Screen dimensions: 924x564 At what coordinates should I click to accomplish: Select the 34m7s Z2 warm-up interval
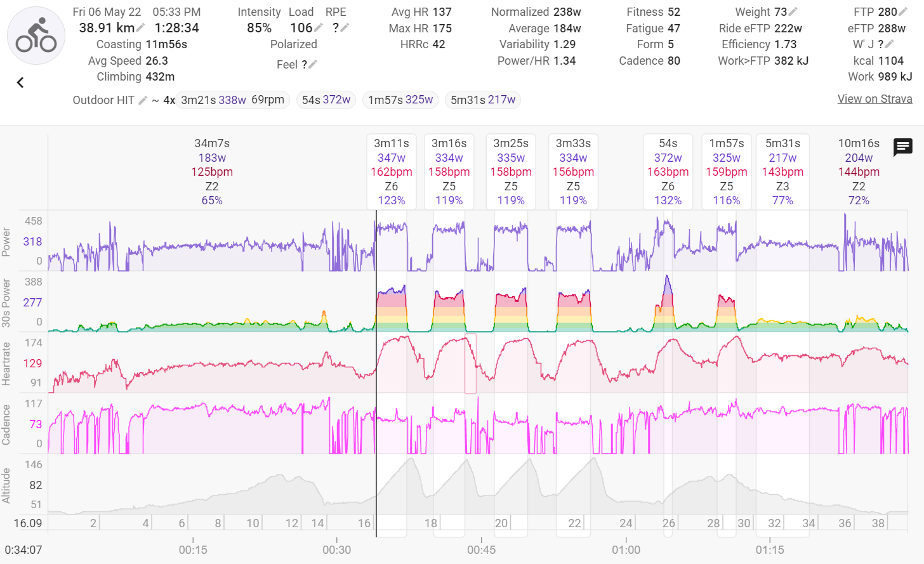pos(212,171)
